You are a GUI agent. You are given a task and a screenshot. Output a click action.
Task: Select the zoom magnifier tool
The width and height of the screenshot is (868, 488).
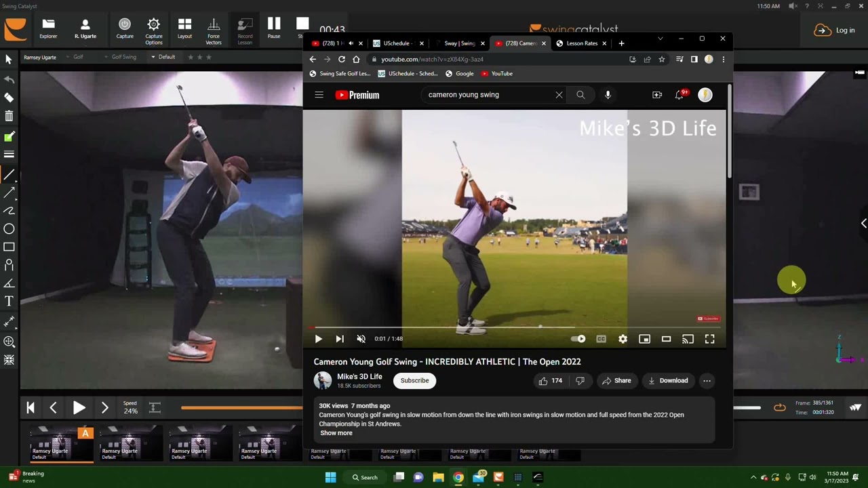pos(9,342)
